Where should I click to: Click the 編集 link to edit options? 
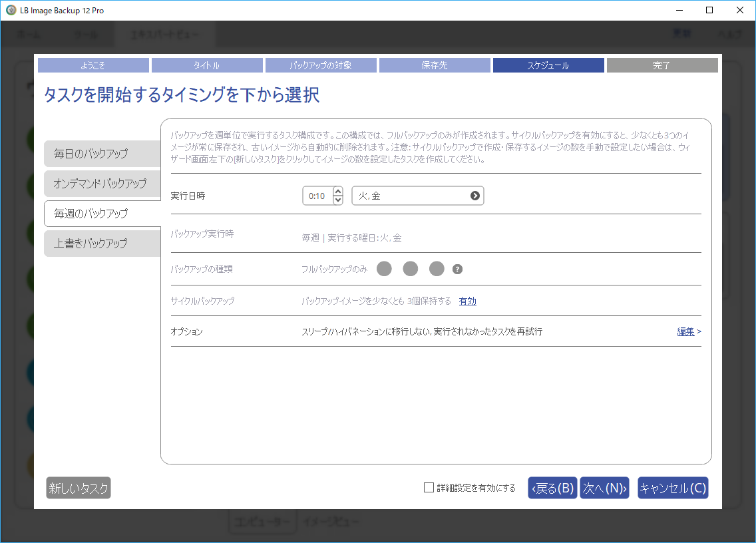click(x=685, y=331)
